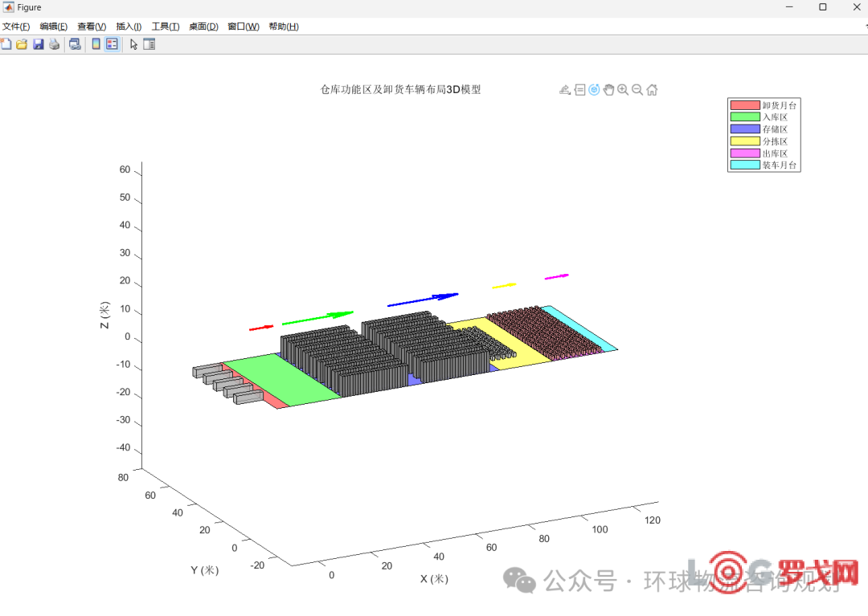Expand the 工具(T) menu
This screenshot has height=616, width=868.
pyautogui.click(x=166, y=27)
